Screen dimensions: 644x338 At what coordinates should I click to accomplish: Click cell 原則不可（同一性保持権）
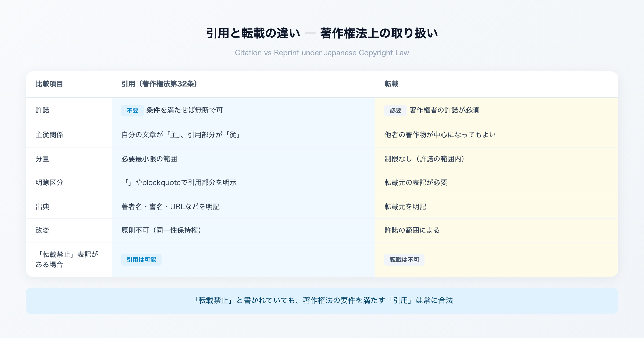point(161,230)
